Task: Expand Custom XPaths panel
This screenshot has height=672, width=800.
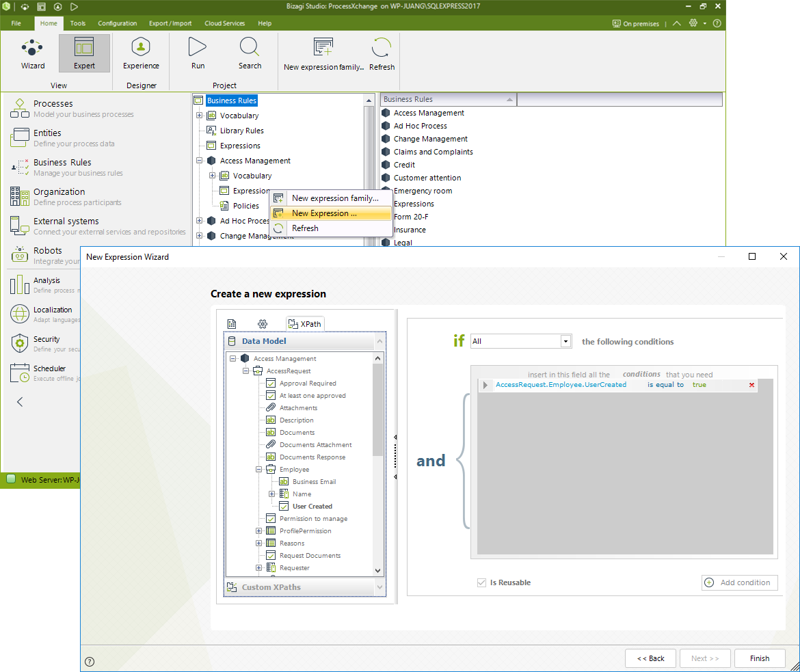Action: tap(305, 587)
